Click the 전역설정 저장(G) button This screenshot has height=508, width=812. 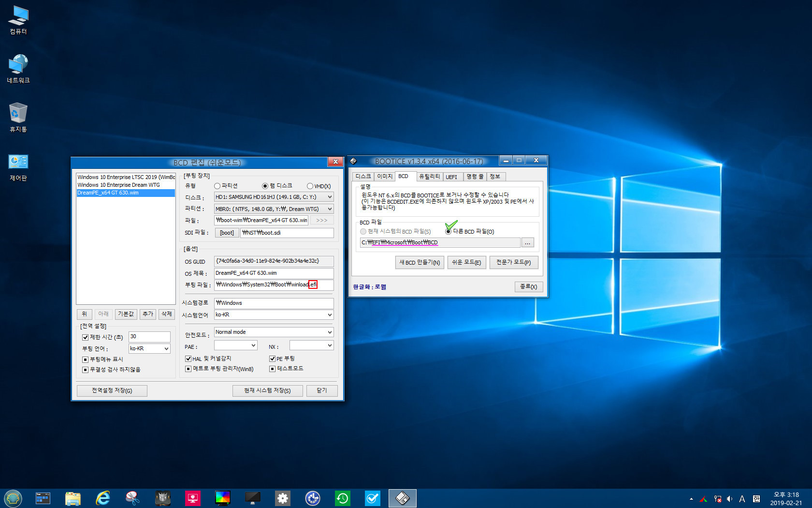112,390
